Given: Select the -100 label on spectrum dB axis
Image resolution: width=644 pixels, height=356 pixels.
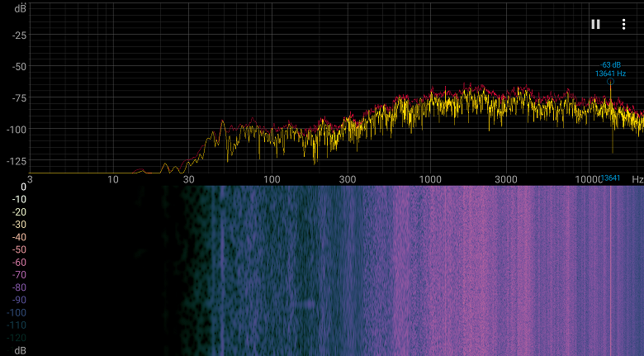Looking at the screenshot, I should click(17, 130).
